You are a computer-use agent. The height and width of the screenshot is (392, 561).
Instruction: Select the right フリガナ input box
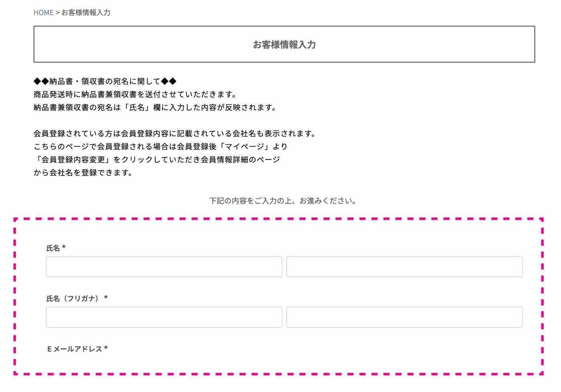(404, 317)
